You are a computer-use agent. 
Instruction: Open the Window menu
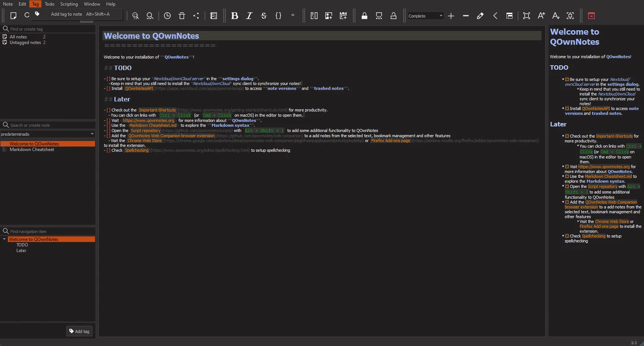[x=92, y=4]
